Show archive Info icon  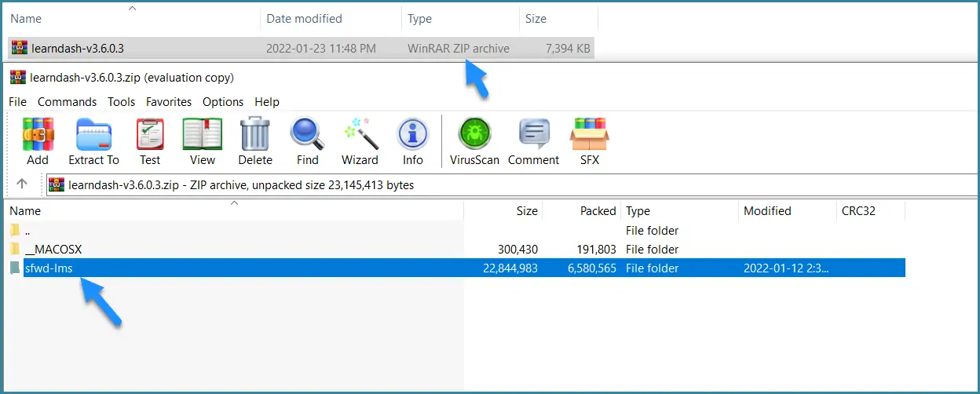pos(412,134)
